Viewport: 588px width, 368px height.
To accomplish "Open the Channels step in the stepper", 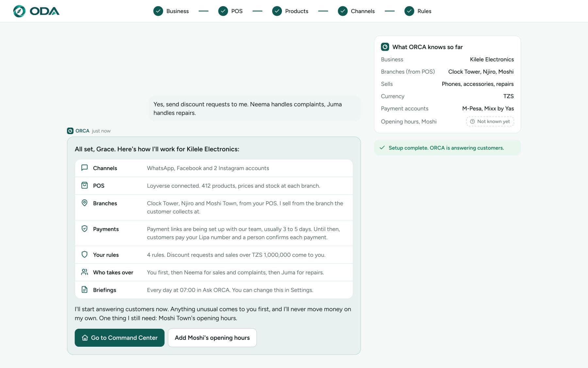I will (x=356, y=11).
